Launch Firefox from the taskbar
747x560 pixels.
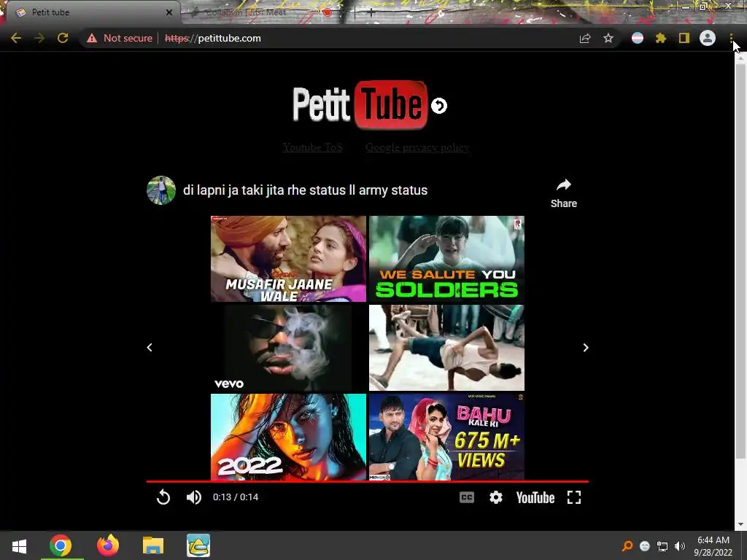[x=108, y=545]
